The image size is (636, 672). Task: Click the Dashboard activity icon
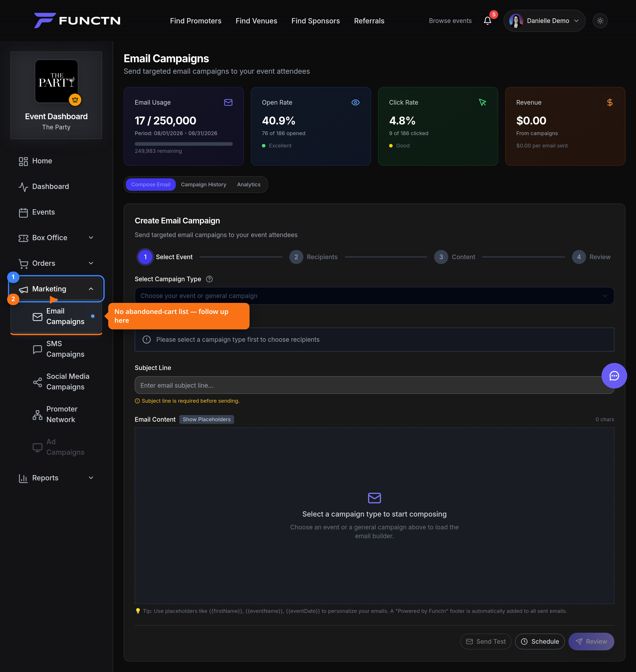coord(23,187)
